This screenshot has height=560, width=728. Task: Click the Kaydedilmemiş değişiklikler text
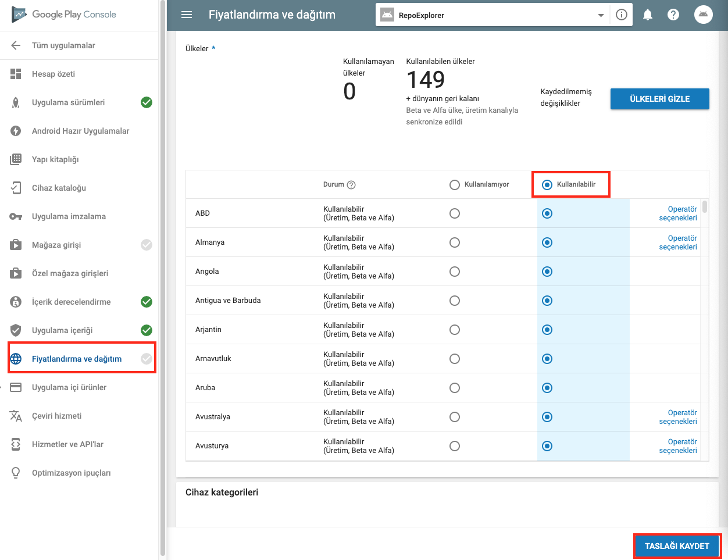(566, 98)
